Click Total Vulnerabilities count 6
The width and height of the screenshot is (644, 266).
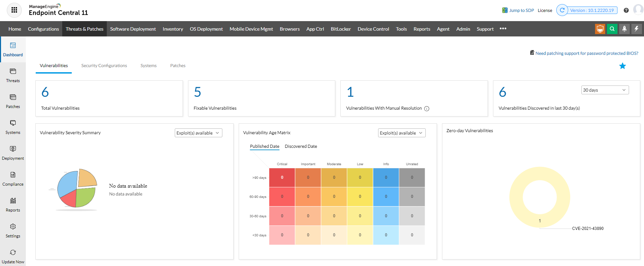(45, 92)
